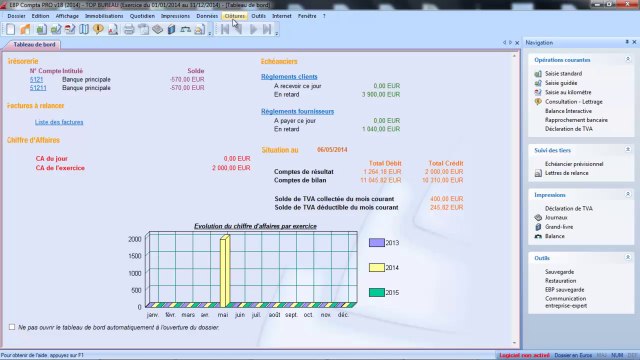640x360 pixels.
Task: Open Rapprochement bancaire in Navigation
Action: click(x=576, y=120)
